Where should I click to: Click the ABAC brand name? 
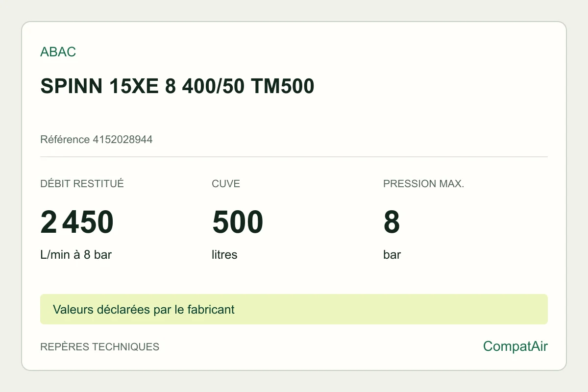click(58, 52)
